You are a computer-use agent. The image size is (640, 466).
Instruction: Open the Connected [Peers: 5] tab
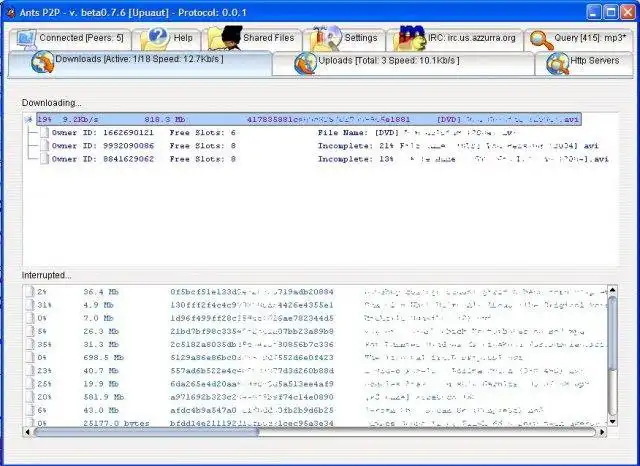coord(70,40)
